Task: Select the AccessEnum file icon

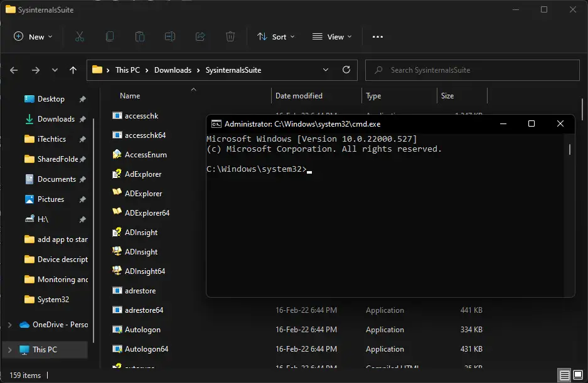Action: coord(117,154)
